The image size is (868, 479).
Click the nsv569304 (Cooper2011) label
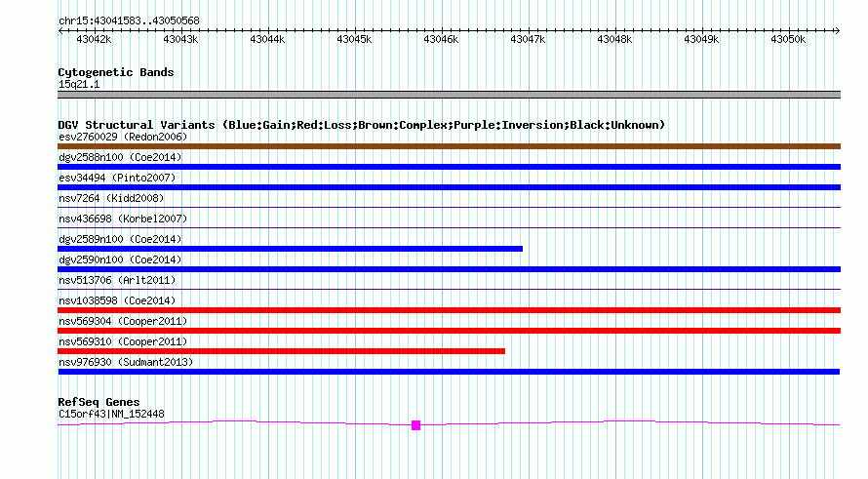[123, 321]
